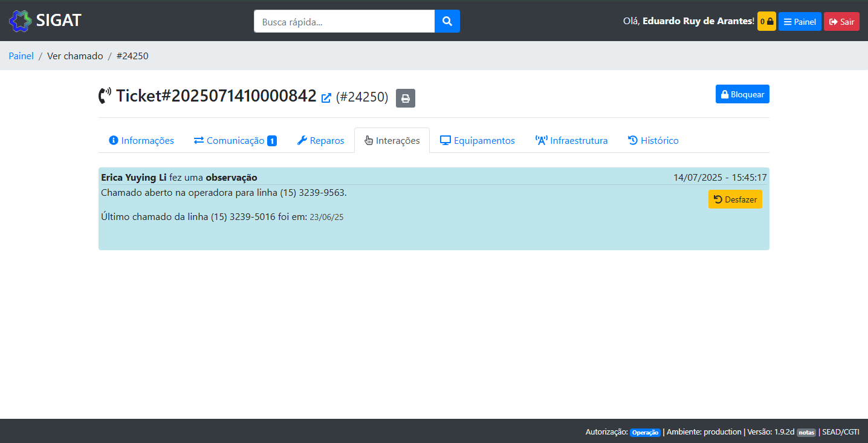Undo the observation with Desfazer
The image size is (868, 443).
[x=735, y=199]
